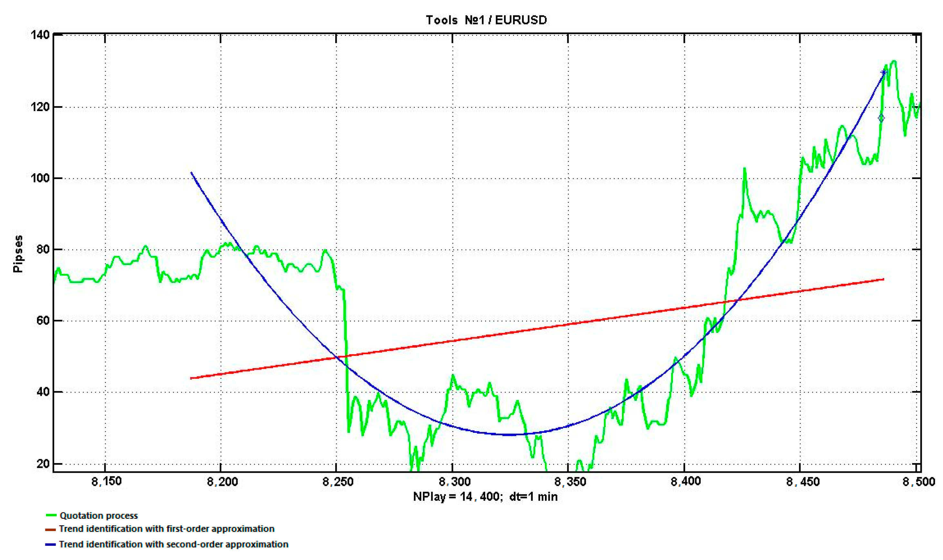Click the 'NPlay = 14,400; dt=1 min' axis label
Viewport: 943px width, 560px height.
(x=485, y=497)
